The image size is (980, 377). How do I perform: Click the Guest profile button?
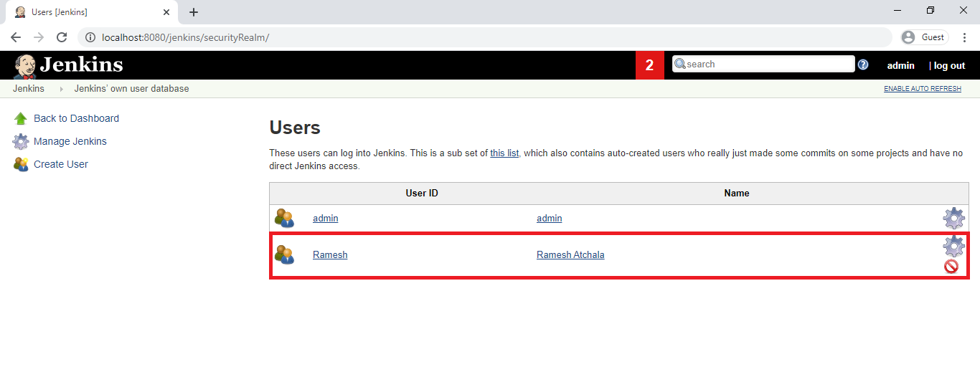click(x=925, y=37)
